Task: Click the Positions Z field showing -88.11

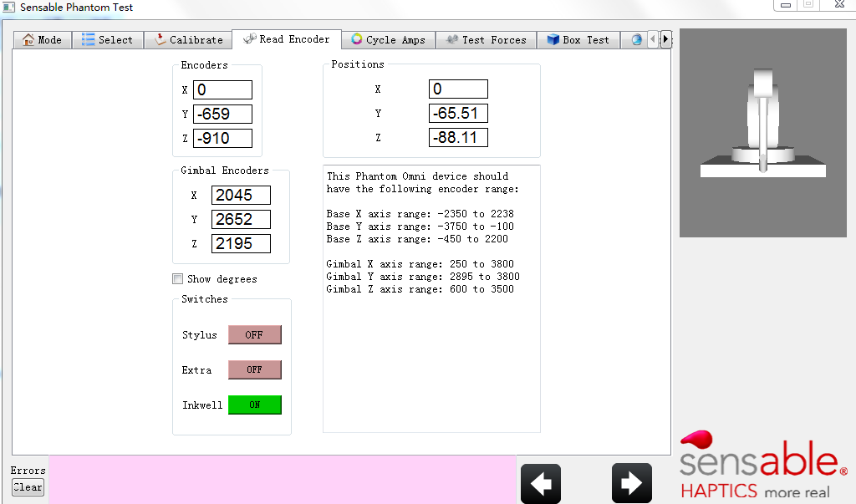Action: (459, 138)
